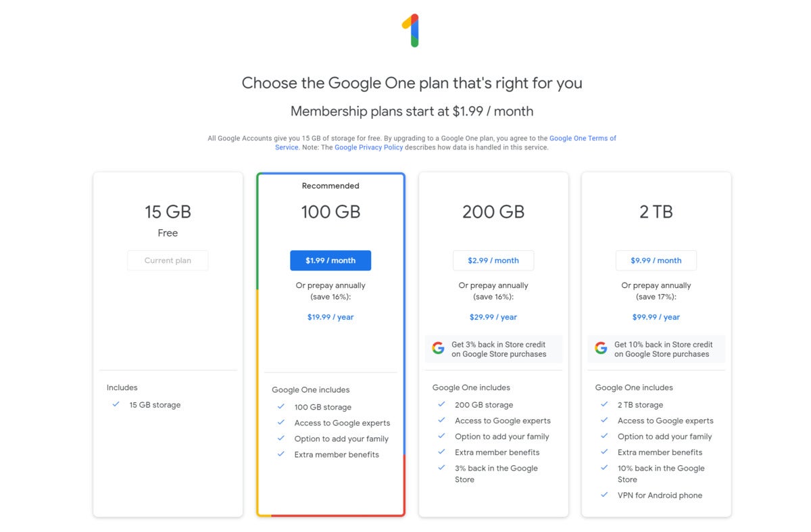811x532 pixels.
Task: Select the $1.99 / month plan button
Action: pyautogui.click(x=330, y=260)
